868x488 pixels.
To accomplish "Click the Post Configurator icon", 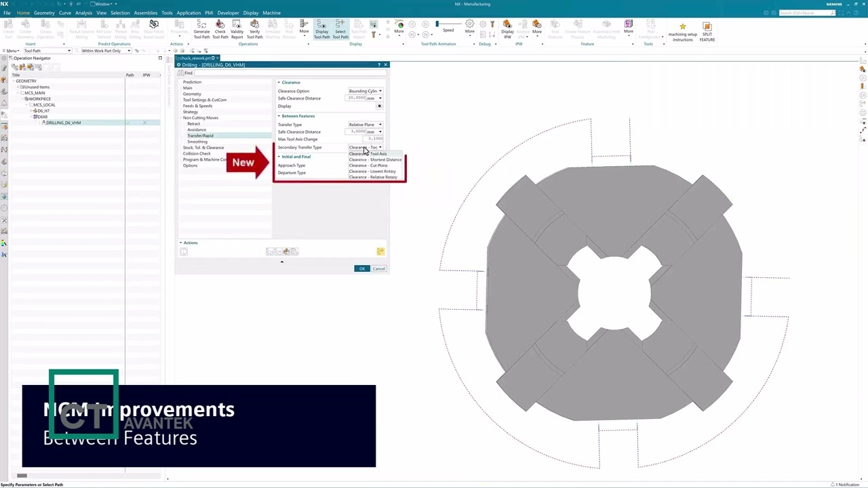I will click(651, 25).
